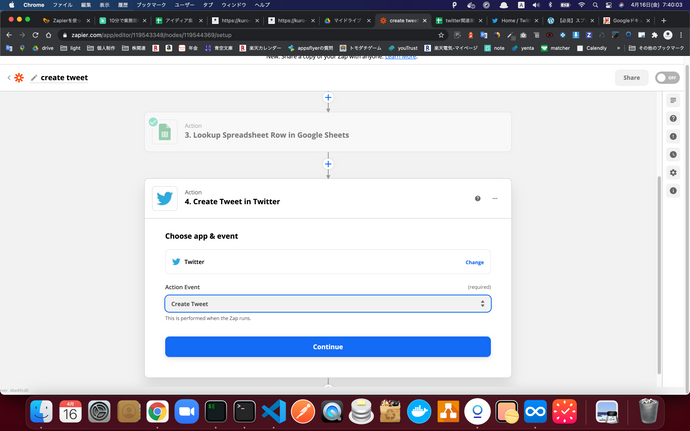Switch to the Home / Twitter browser tab
Image resolution: width=690 pixels, height=431 pixels.
tap(515, 21)
